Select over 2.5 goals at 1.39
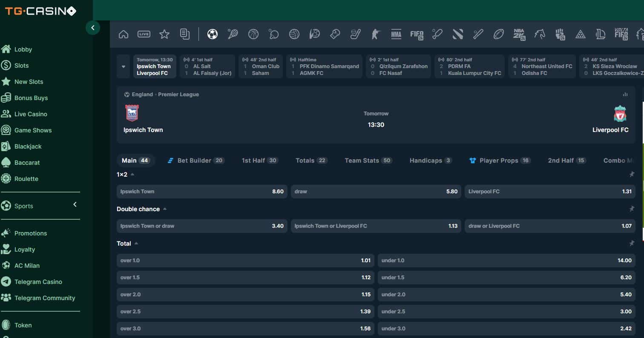Viewport: 644px width, 338px height. pyautogui.click(x=245, y=312)
